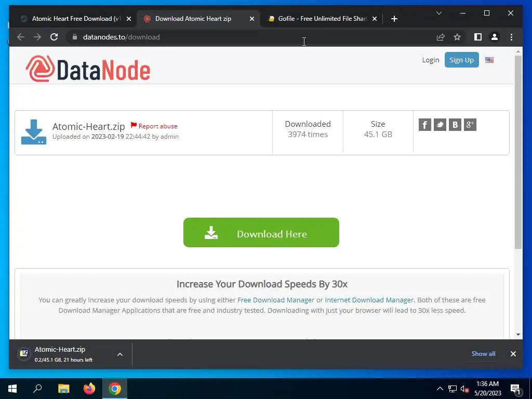The height and width of the screenshot is (399, 532).
Task: Click the Google Plus share icon
Action: pyautogui.click(x=470, y=125)
